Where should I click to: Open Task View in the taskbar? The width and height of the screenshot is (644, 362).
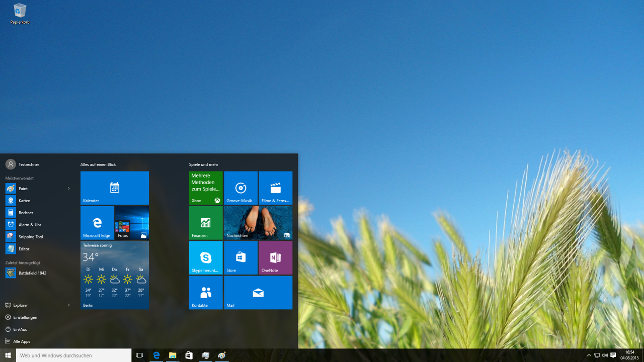[139, 355]
